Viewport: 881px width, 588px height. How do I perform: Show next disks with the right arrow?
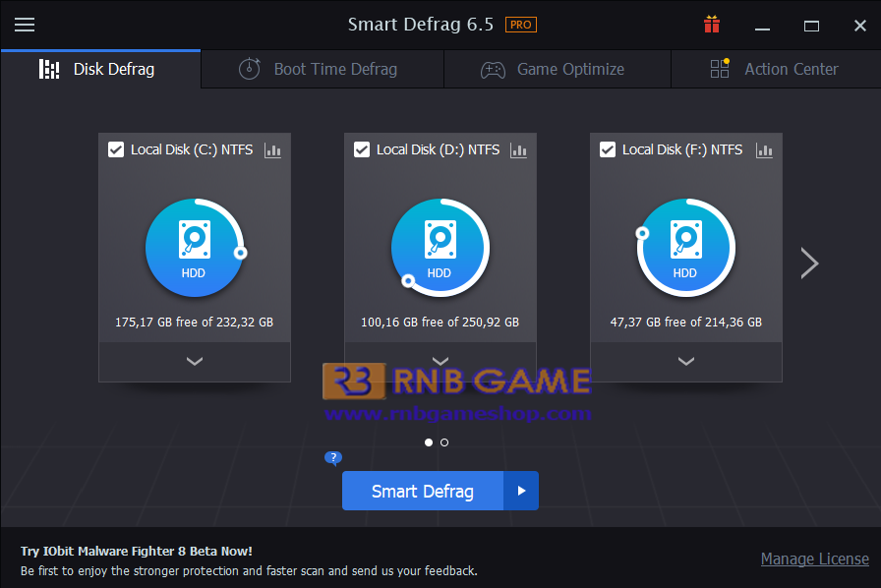(x=809, y=264)
